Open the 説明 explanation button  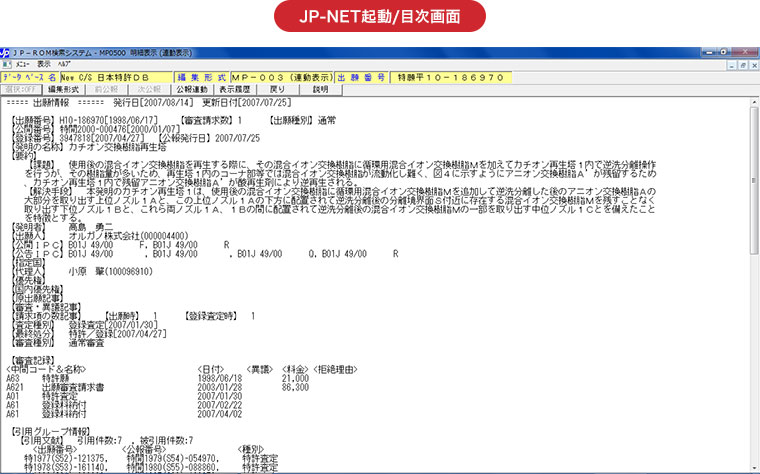pos(320,89)
